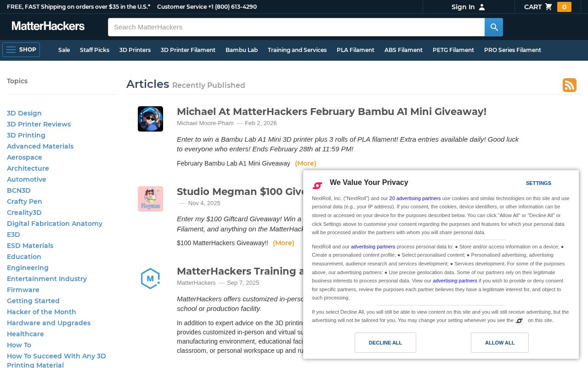
Task: Select '3D Printing' in the Topics sidebar
Action: pos(26,135)
